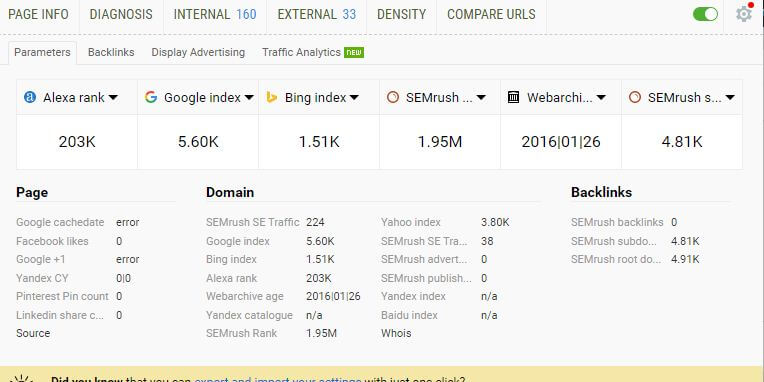Click the Pinterest Pin count label
Viewport: 764px width, 382px height.
point(62,296)
